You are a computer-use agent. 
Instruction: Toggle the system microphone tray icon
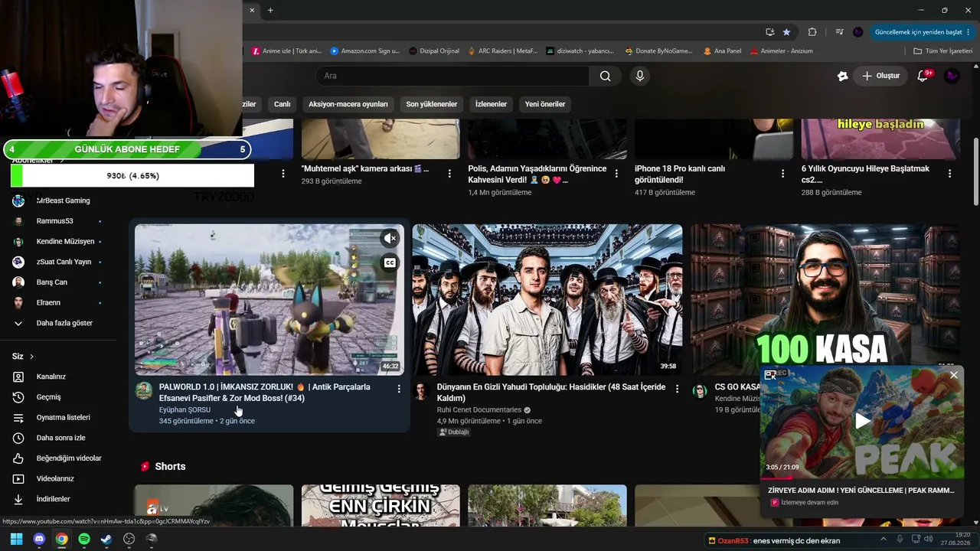tap(900, 540)
